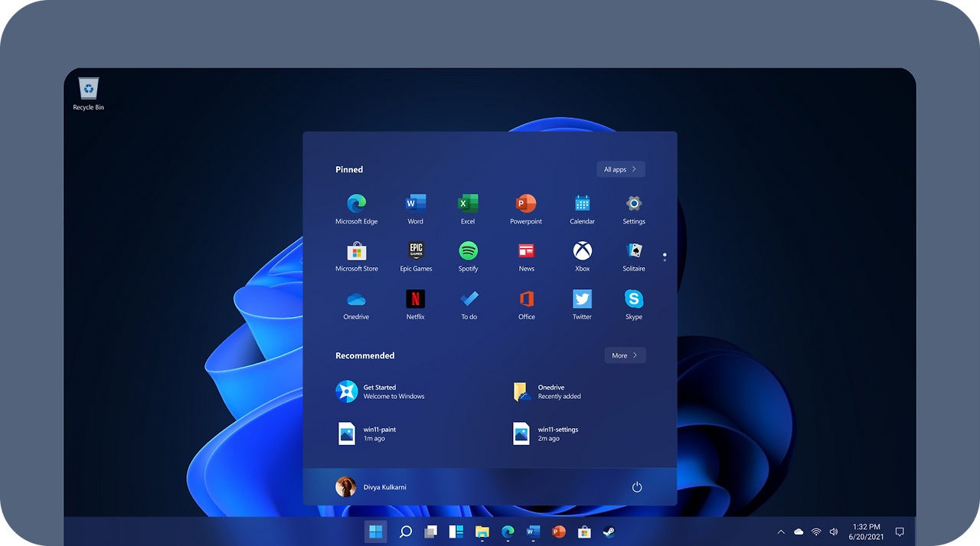
Task: Click the More button under Recommended
Action: [x=626, y=355]
